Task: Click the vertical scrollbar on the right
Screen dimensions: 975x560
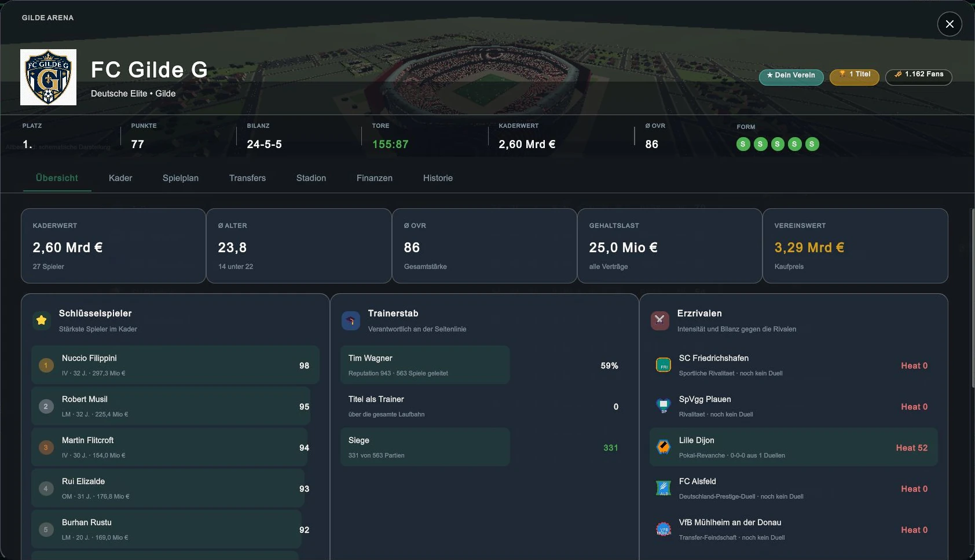Action: coord(972,298)
